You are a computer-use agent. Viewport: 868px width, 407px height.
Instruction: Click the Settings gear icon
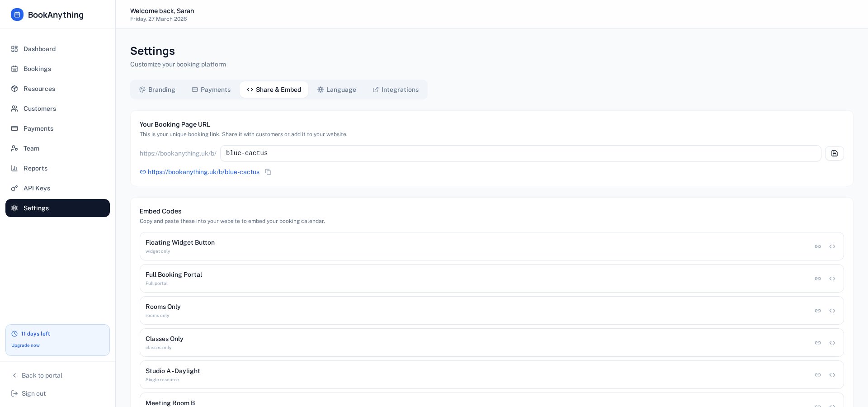coord(14,208)
